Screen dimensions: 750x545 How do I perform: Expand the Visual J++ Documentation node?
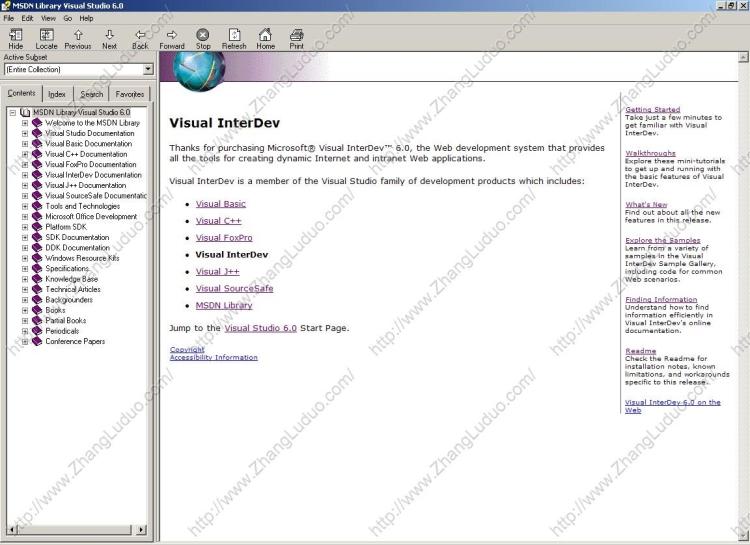point(25,185)
